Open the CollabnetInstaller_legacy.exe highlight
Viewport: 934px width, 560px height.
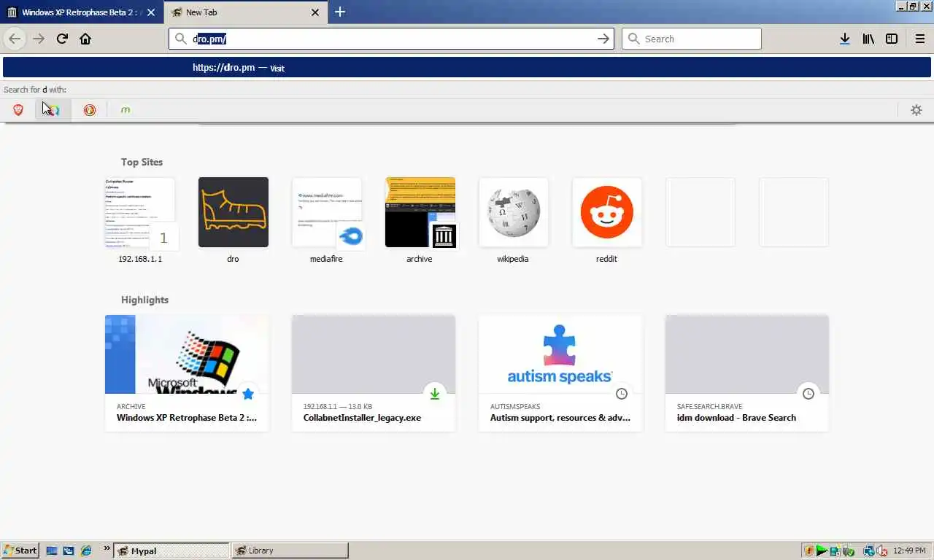point(374,373)
